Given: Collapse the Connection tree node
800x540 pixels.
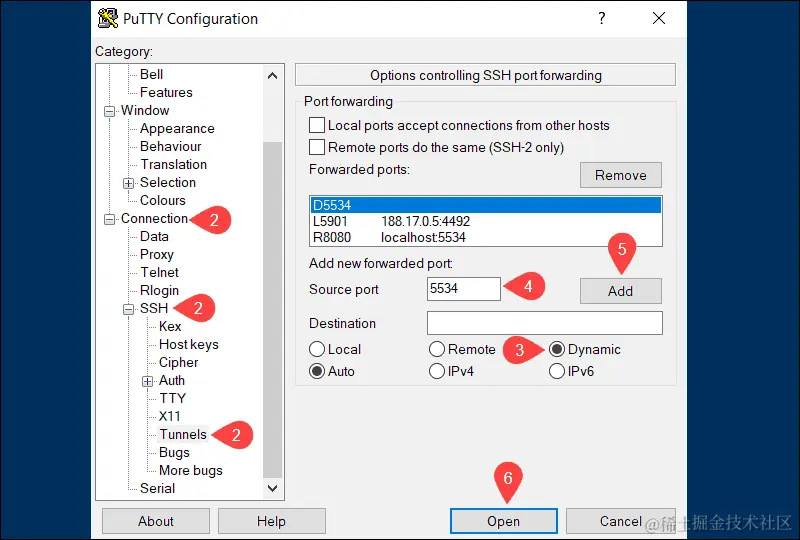Looking at the screenshot, I should click(109, 219).
